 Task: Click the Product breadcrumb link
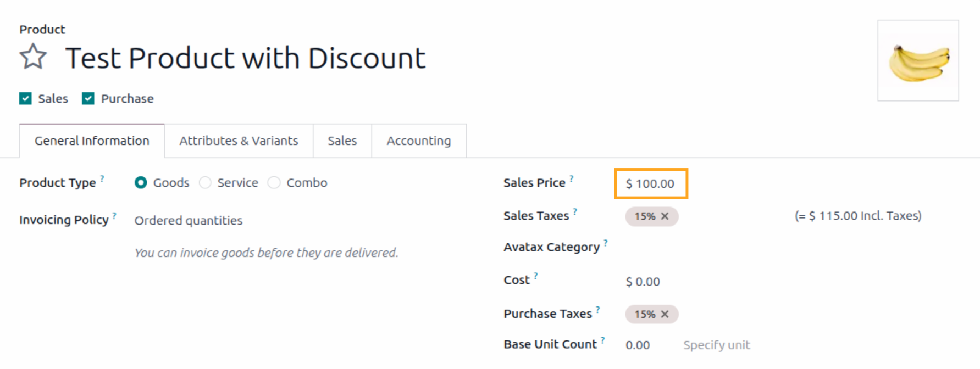coord(42,29)
